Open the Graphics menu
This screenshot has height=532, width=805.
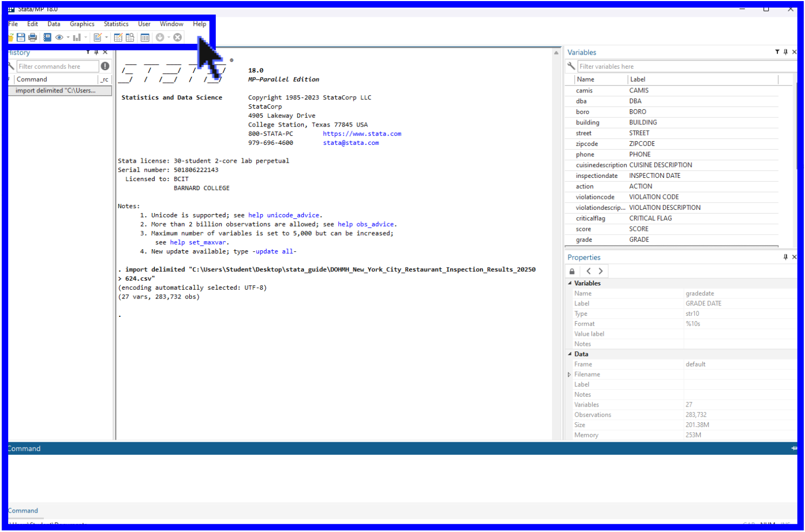(x=82, y=24)
